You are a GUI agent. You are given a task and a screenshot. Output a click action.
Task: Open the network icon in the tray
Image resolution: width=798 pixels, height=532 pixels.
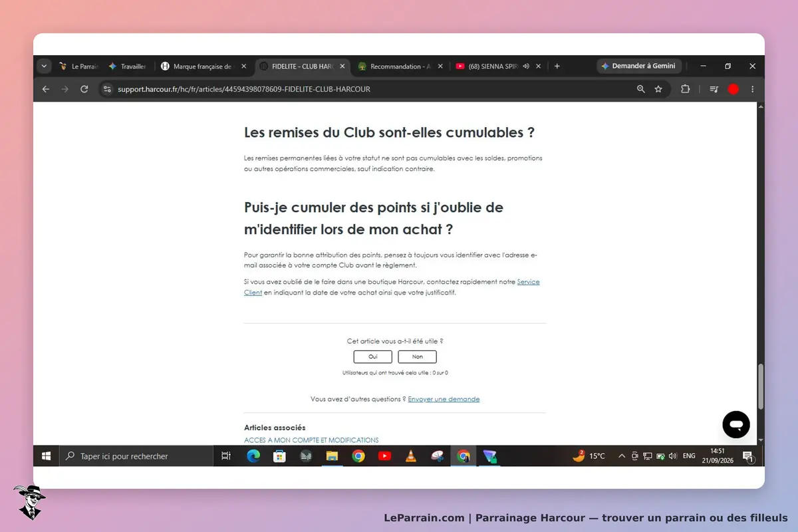[648, 456]
